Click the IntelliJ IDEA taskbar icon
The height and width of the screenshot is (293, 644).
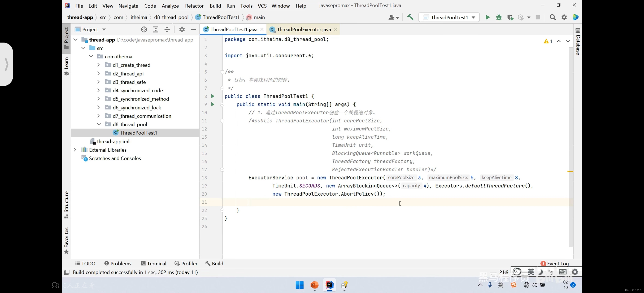pyautogui.click(x=330, y=285)
